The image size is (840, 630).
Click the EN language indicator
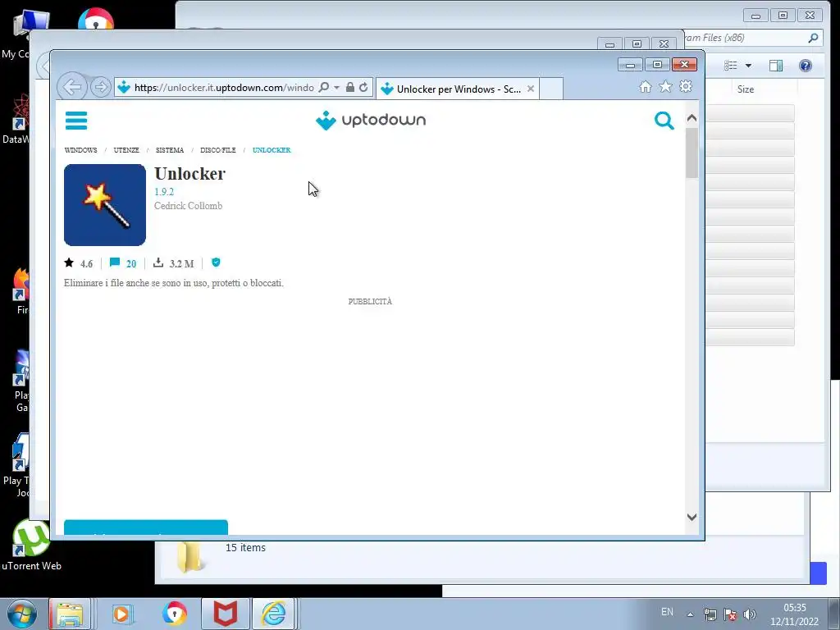(x=667, y=612)
